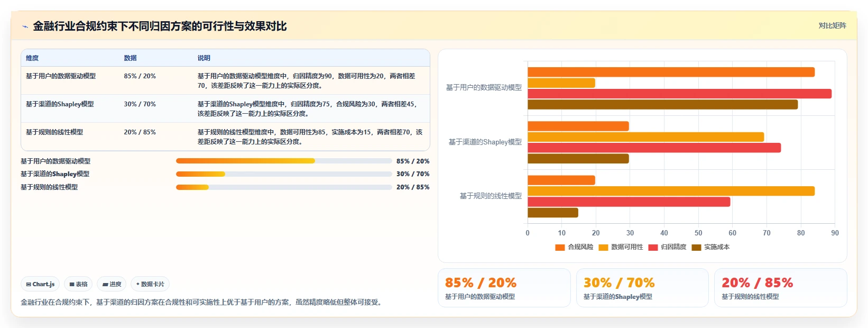Click the amber 数据可用性 bar of 基于渠道的Shapley模型

tap(645, 137)
